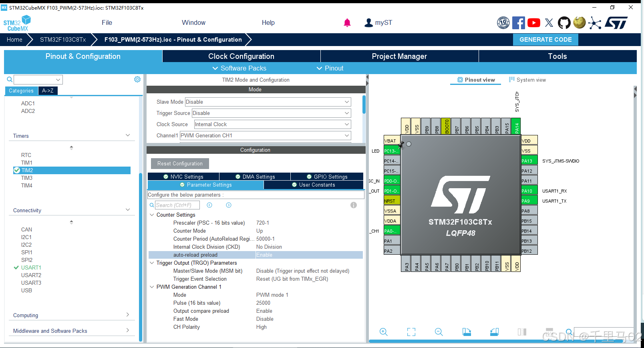Viewport: 644px width, 348px height.
Task: Open the File menu
Action: (x=107, y=23)
